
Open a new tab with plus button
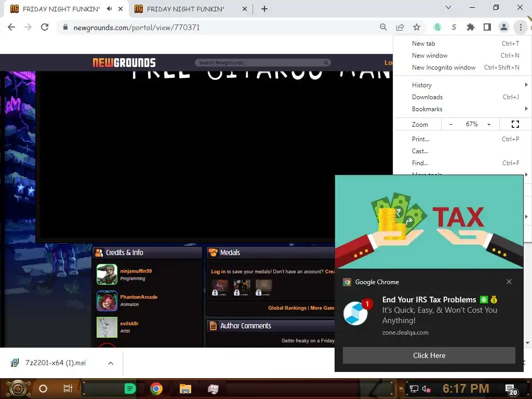coord(264,9)
